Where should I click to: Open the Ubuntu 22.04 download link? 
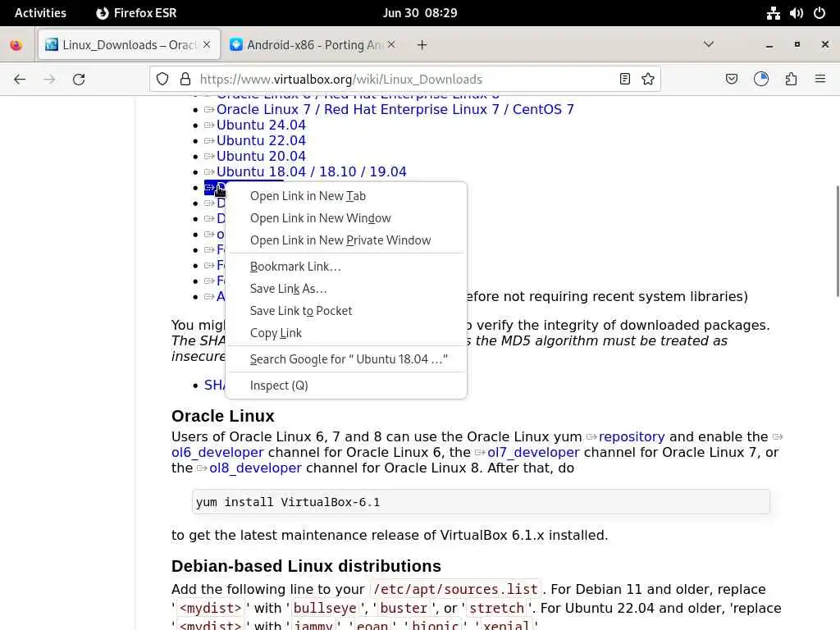[261, 140]
